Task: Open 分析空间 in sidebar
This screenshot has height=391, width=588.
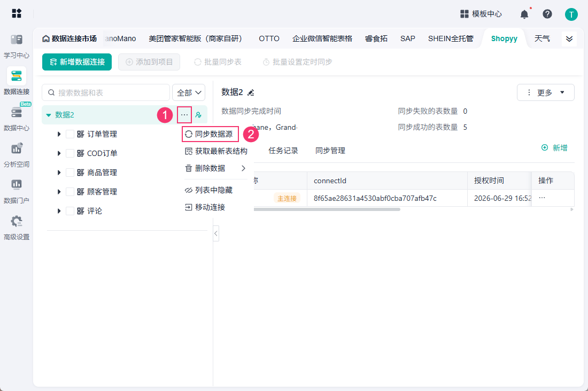Action: [17, 155]
